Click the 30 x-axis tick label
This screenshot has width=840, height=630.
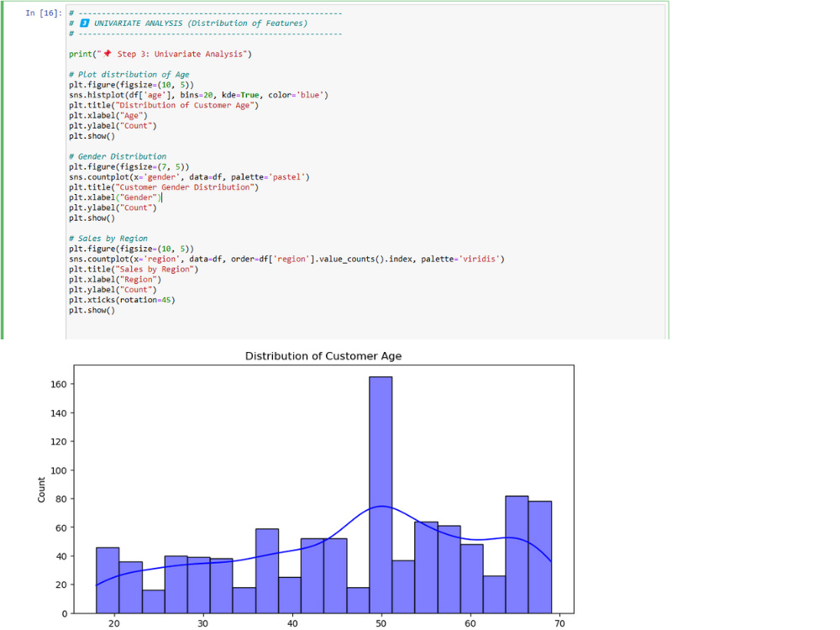(203, 623)
